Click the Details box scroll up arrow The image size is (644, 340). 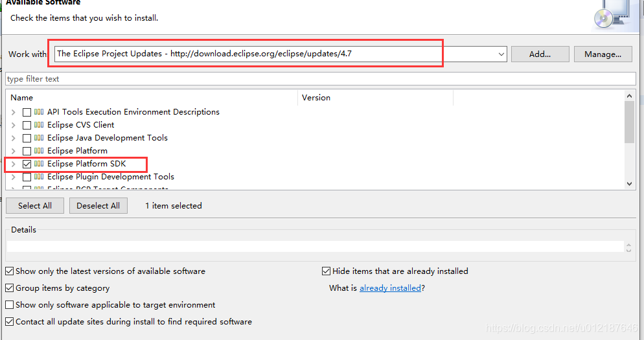coord(628,244)
